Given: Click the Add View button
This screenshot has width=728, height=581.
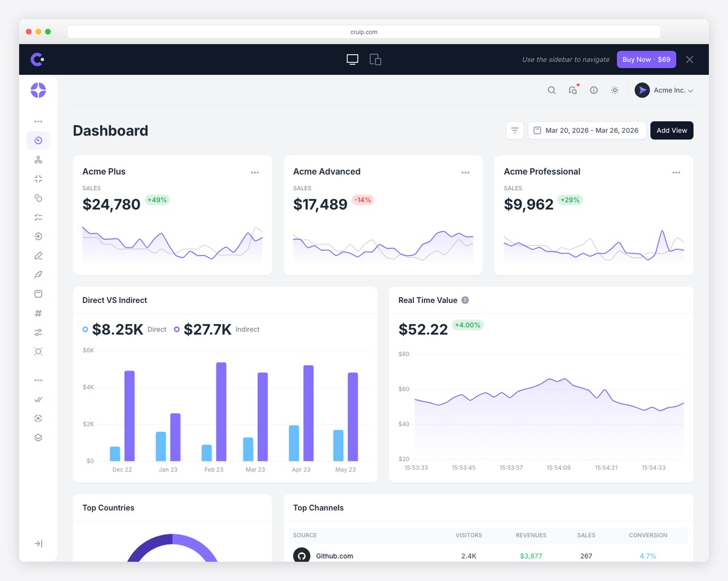Looking at the screenshot, I should [x=672, y=130].
